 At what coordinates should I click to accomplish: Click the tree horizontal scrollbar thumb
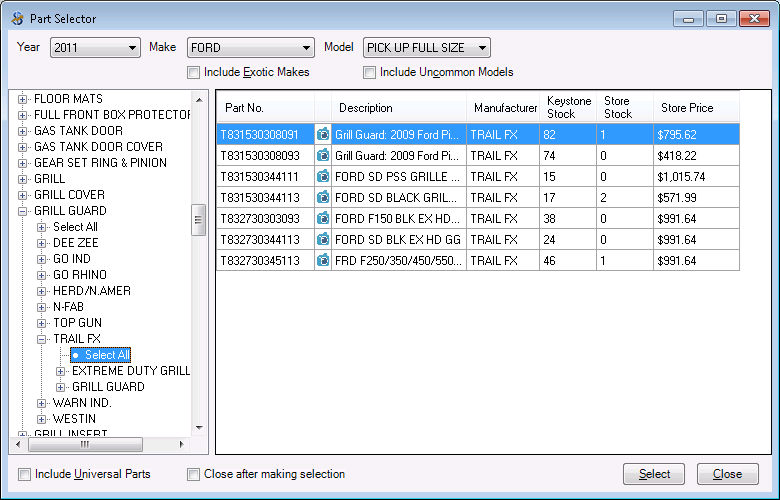[x=85, y=444]
